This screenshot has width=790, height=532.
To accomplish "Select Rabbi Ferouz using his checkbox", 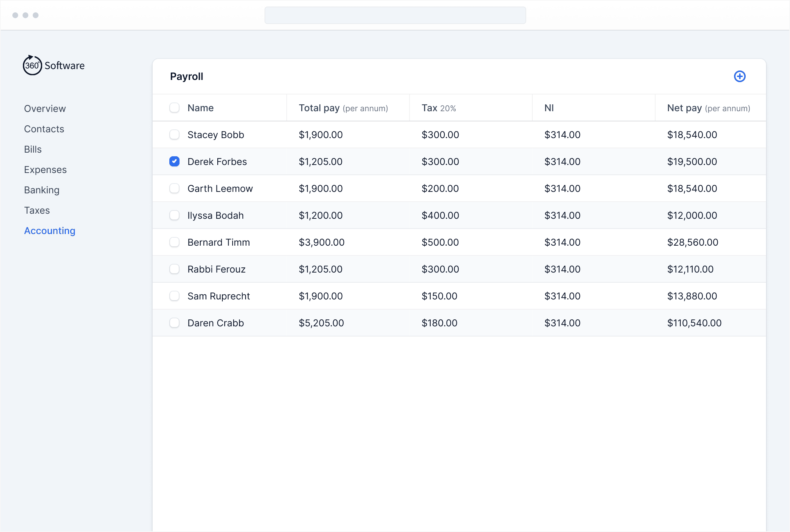I will [174, 269].
